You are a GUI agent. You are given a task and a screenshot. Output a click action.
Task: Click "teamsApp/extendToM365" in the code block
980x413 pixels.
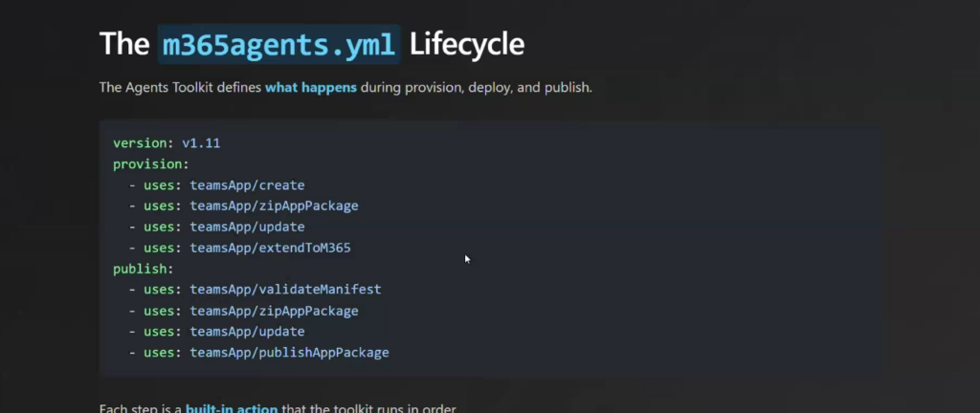[x=271, y=248]
